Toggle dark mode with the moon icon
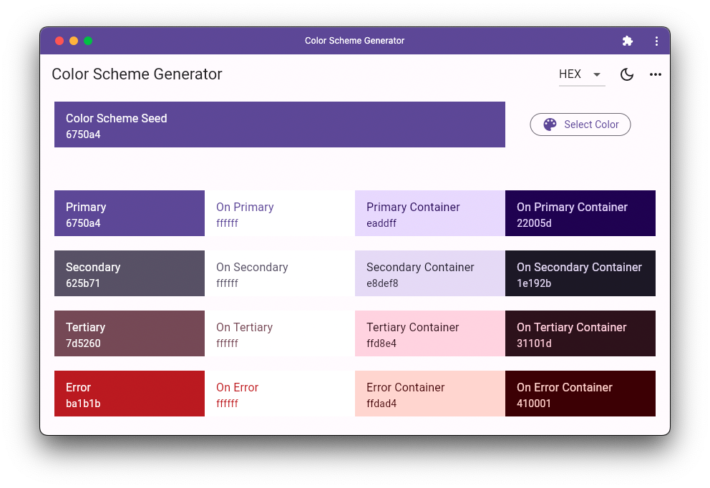710x488 pixels. pos(627,74)
